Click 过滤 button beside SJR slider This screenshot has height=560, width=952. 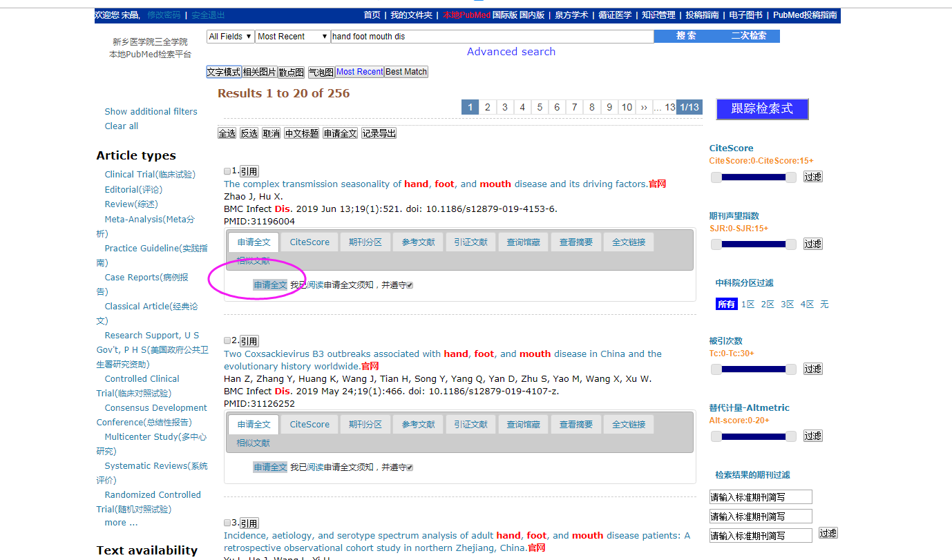812,244
